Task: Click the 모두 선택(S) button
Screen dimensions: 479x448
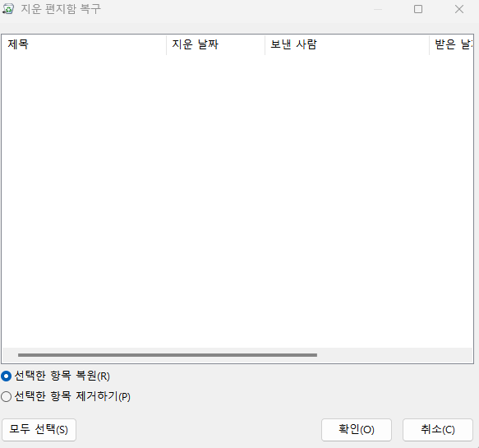Action: (x=39, y=430)
